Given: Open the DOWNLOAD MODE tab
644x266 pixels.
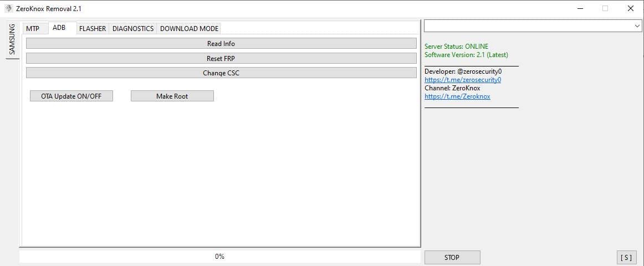Looking at the screenshot, I should [x=189, y=28].
